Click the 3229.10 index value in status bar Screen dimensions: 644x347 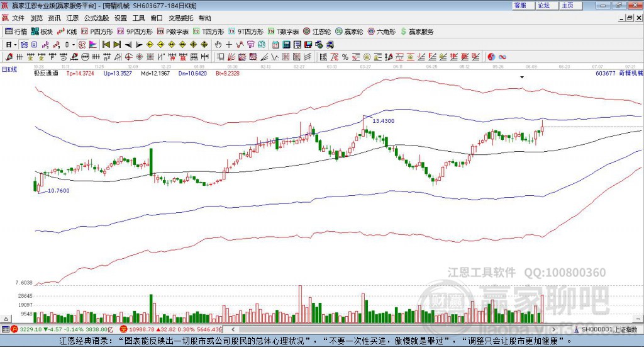point(30,329)
